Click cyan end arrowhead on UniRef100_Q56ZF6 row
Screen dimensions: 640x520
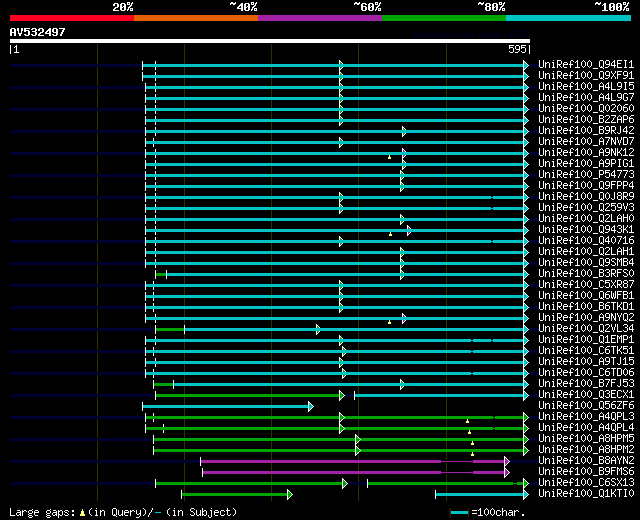pyautogui.click(x=310, y=406)
